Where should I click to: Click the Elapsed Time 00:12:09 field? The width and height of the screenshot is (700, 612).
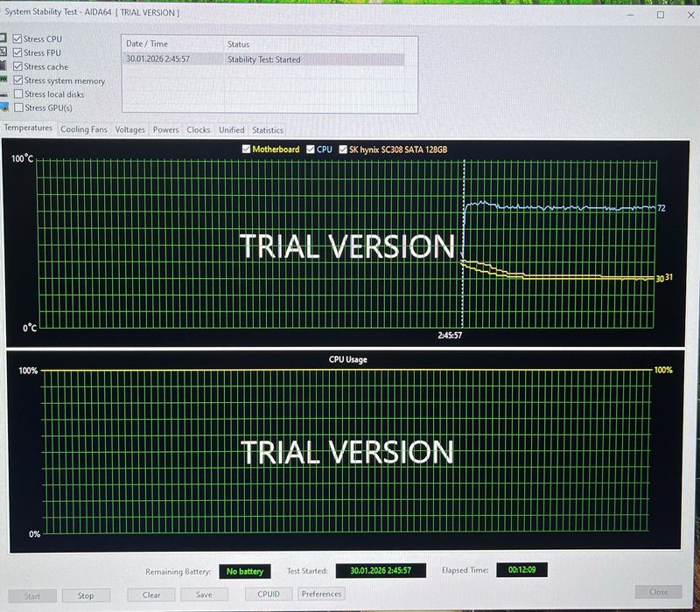point(521,570)
